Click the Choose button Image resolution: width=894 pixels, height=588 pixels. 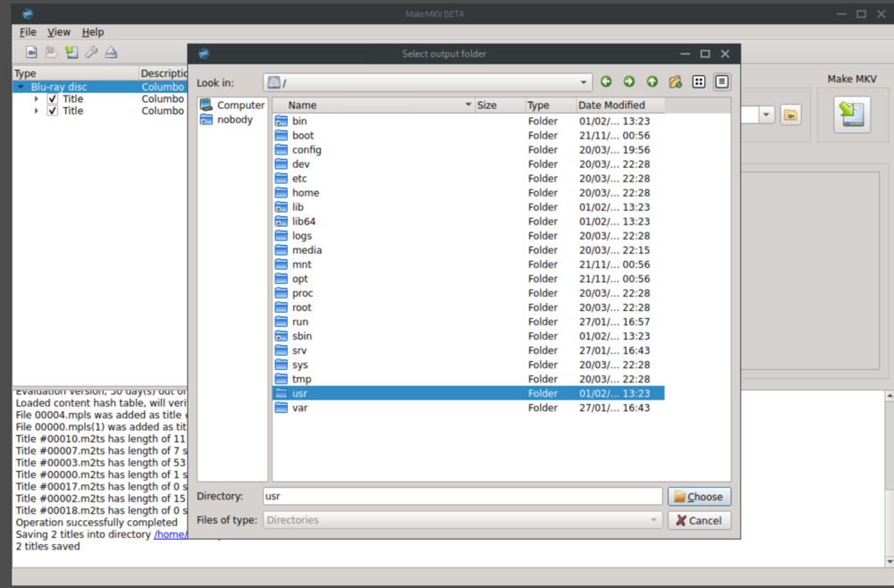699,496
